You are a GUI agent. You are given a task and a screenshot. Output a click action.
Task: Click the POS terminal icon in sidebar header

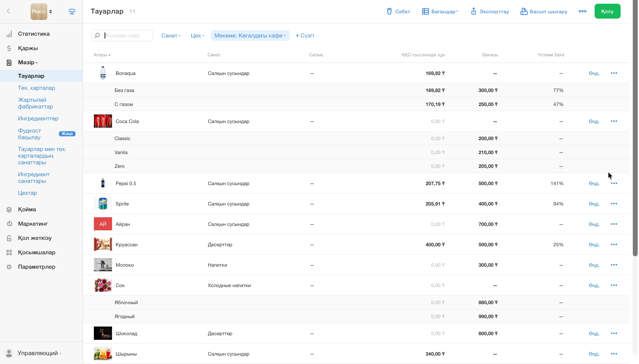(x=72, y=12)
